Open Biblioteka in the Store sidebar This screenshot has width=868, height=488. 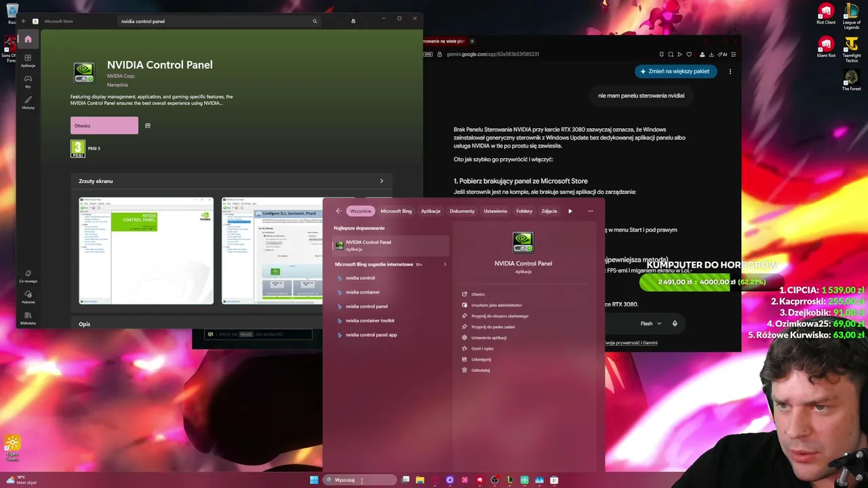[28, 318]
